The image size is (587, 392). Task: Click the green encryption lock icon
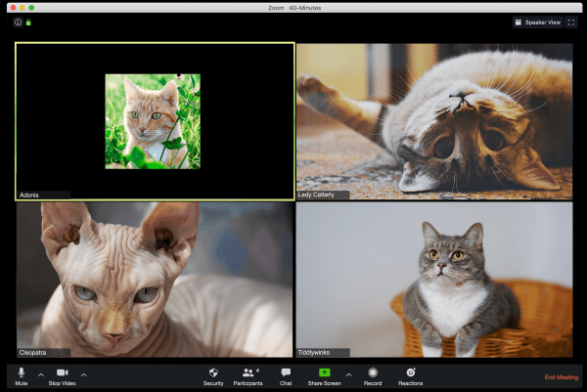[x=28, y=22]
